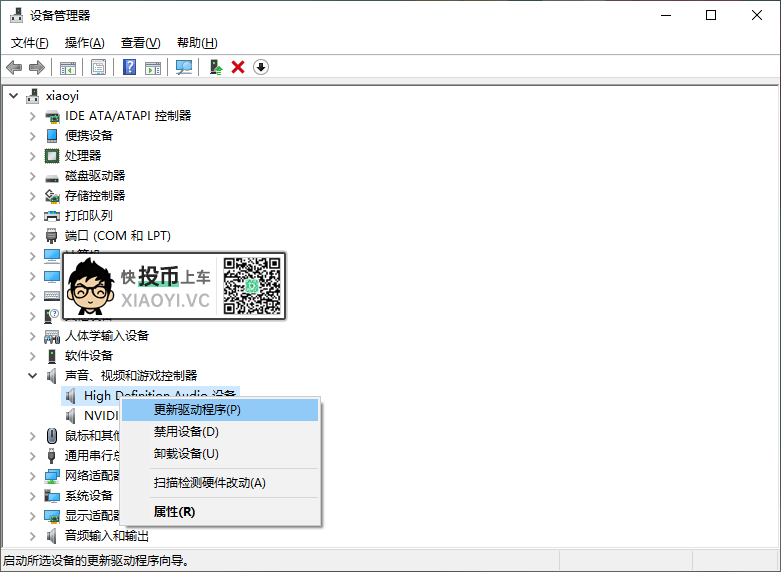Click the 处理器 chip icon

(52, 156)
